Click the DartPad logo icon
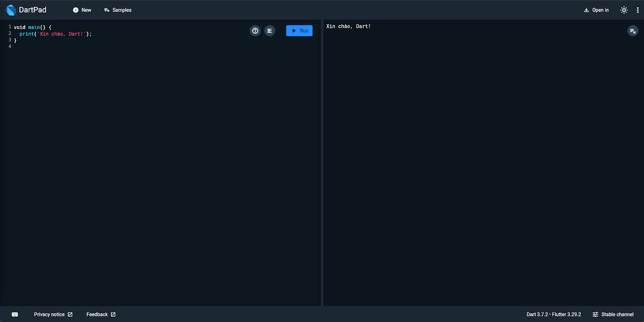The image size is (644, 322). [x=11, y=10]
